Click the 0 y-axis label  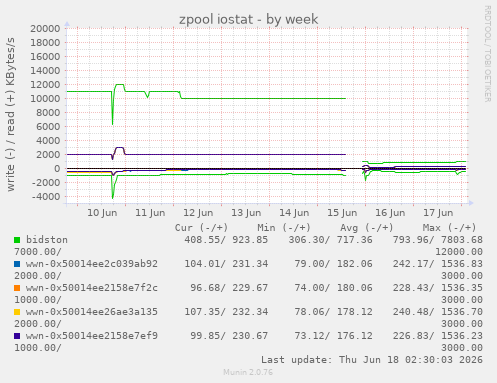(x=57, y=169)
